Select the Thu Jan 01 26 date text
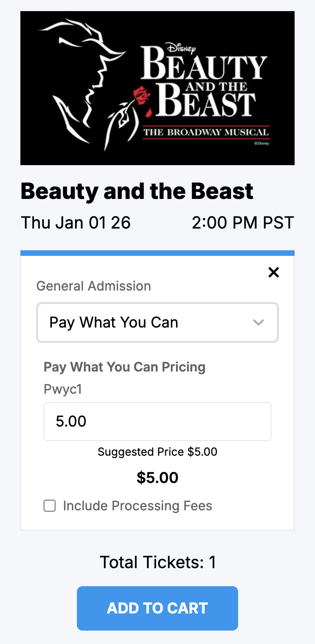Image resolution: width=315 pixels, height=644 pixels. pos(76,223)
